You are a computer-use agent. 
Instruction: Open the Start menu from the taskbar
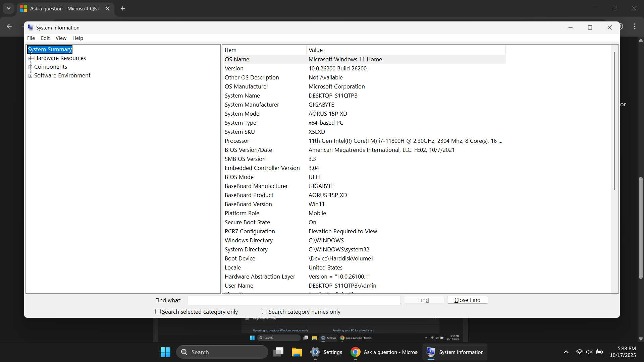165,352
